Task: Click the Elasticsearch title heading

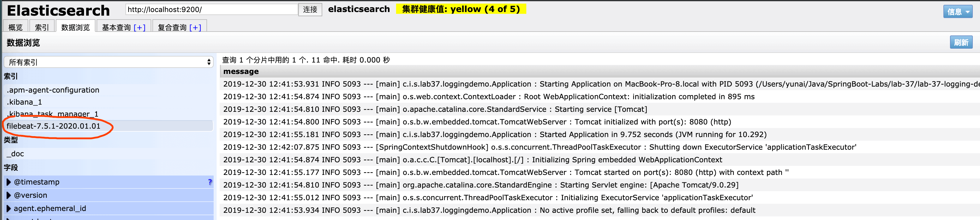Action: 58,10
